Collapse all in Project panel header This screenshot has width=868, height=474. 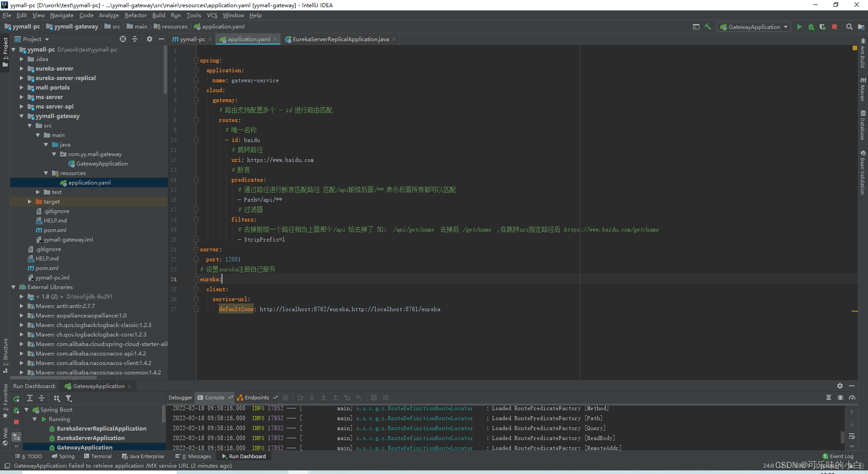135,39
